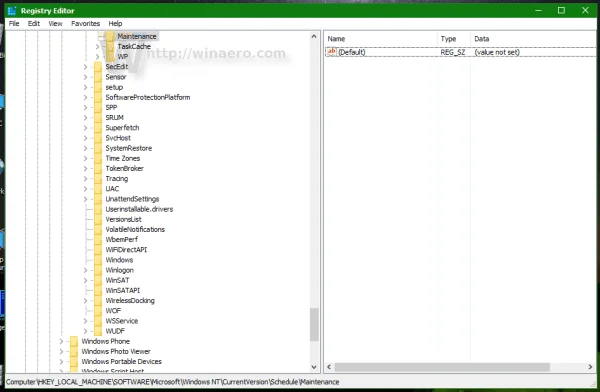This screenshot has height=392, width=600.
Task: Click the UnattendSettings folder icon
Action: 98,199
